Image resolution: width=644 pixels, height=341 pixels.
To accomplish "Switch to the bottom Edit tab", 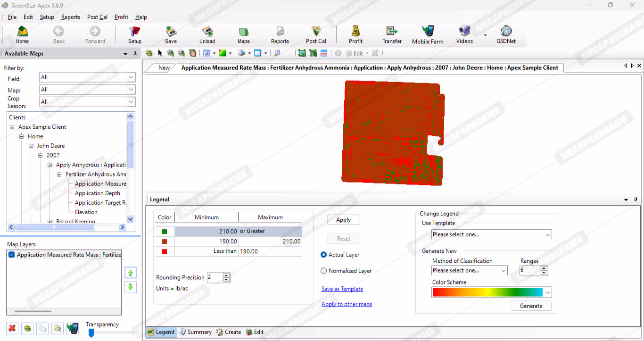I will 255,332.
